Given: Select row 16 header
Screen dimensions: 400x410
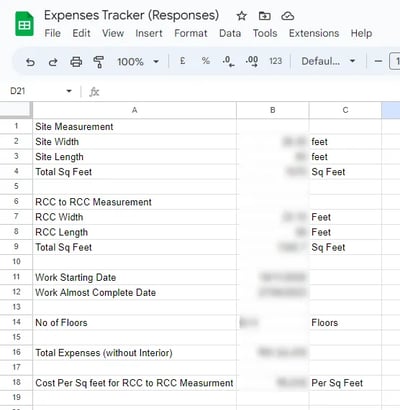Looking at the screenshot, I should coord(16,352).
